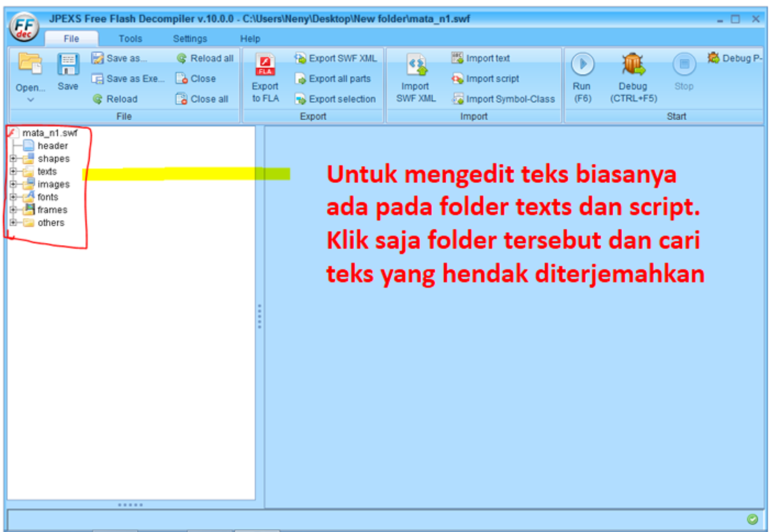Click the Close file icon
This screenshot has height=532, width=771.
(x=182, y=78)
